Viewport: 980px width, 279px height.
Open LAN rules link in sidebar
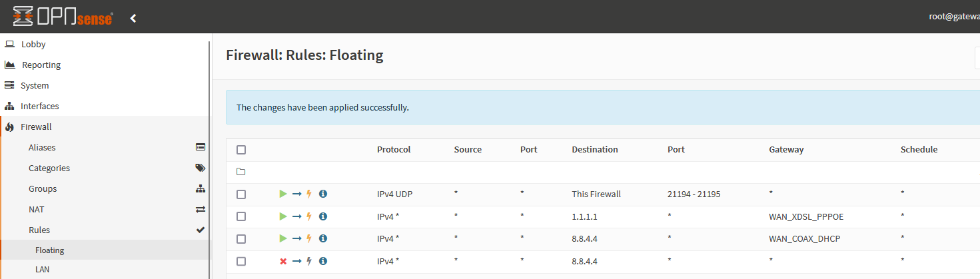coord(42,270)
